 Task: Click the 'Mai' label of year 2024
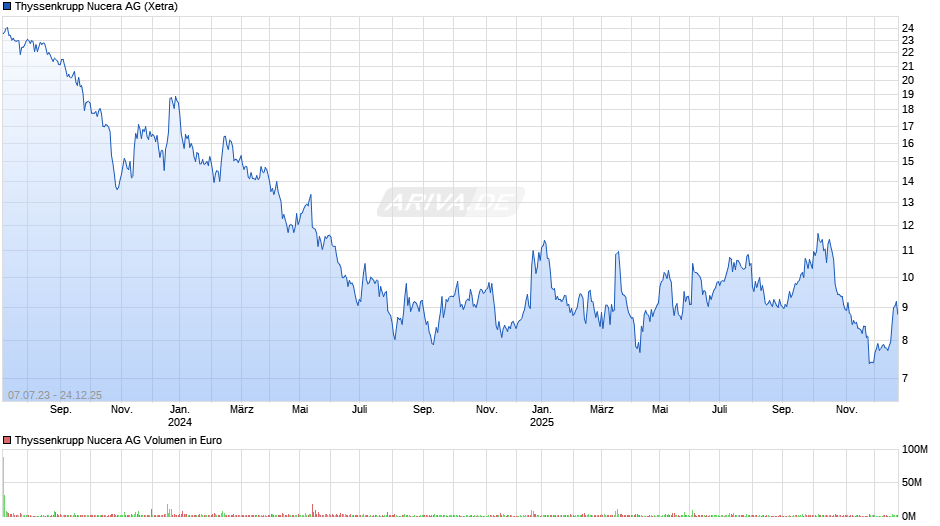[x=300, y=410]
